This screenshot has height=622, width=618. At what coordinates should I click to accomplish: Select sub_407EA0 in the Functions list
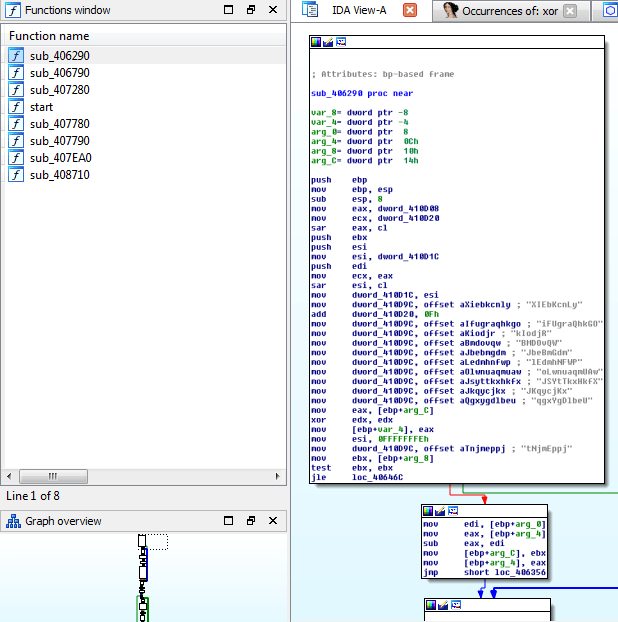60,158
